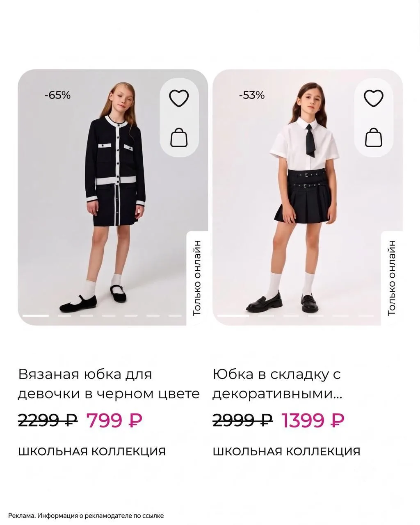The width and height of the screenshot is (420, 525).
Task: Click the 1399 ₽ sale price
Action: [x=313, y=420]
